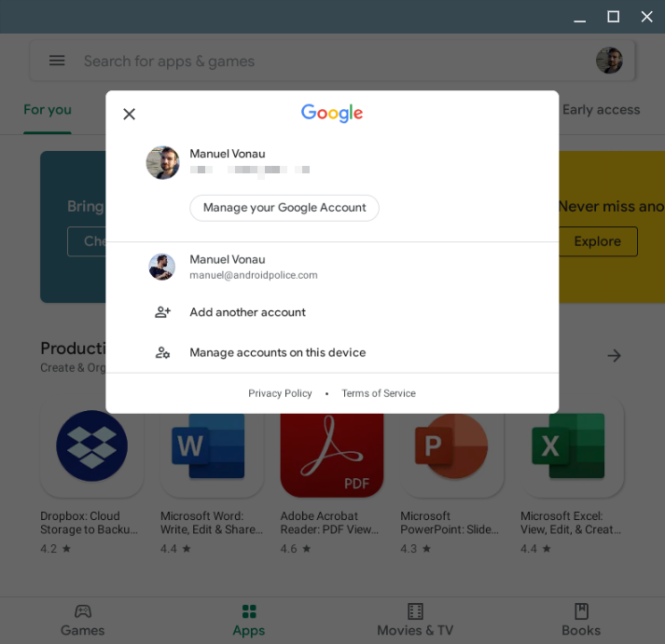Image resolution: width=665 pixels, height=644 pixels.
Task: Go to the Games section
Action: (x=83, y=620)
